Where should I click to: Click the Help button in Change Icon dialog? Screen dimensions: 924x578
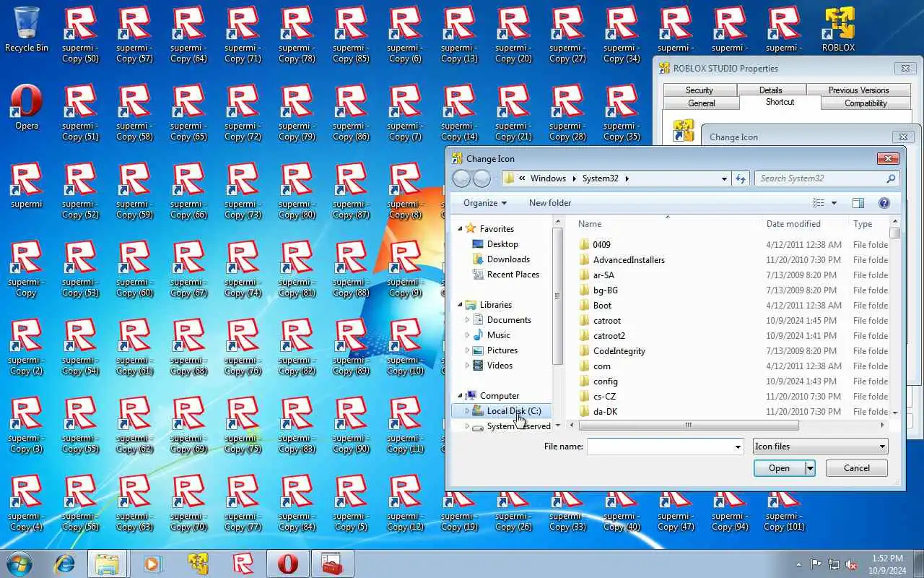point(884,203)
